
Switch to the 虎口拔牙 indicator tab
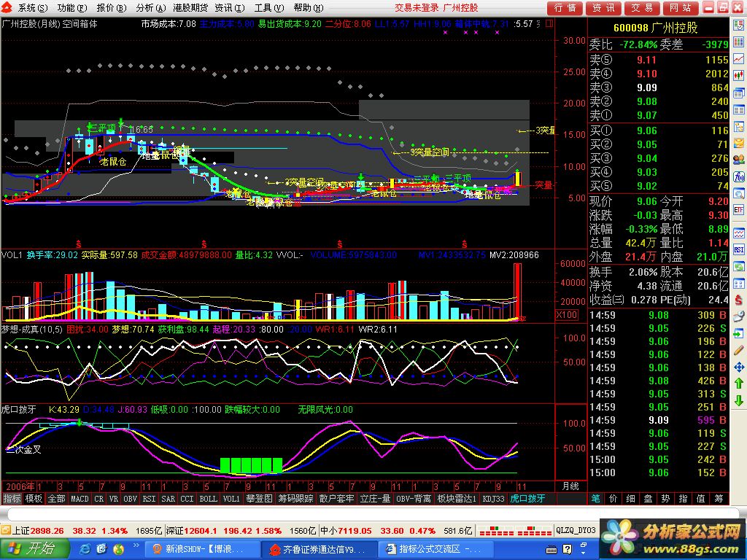(x=527, y=499)
